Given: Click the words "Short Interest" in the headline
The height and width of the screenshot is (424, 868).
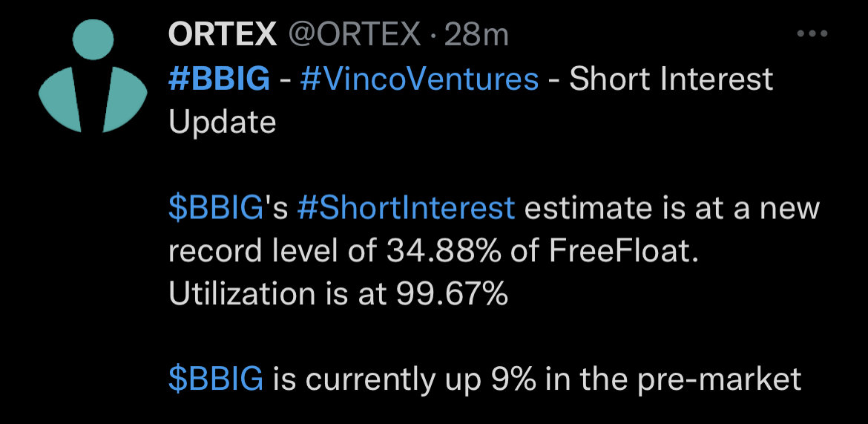Looking at the screenshot, I should tap(671, 79).
